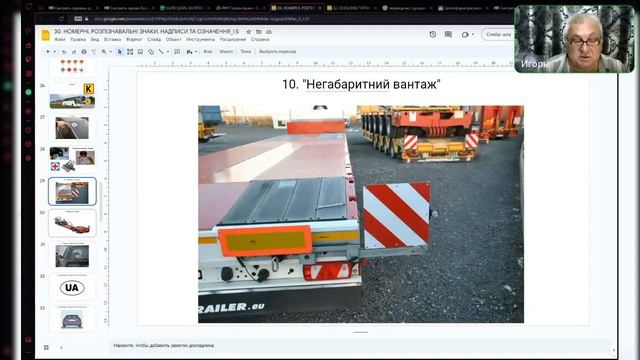640x360 pixels.
Task: Expand the meeting camera dropdown arrow
Action: (x=473, y=35)
